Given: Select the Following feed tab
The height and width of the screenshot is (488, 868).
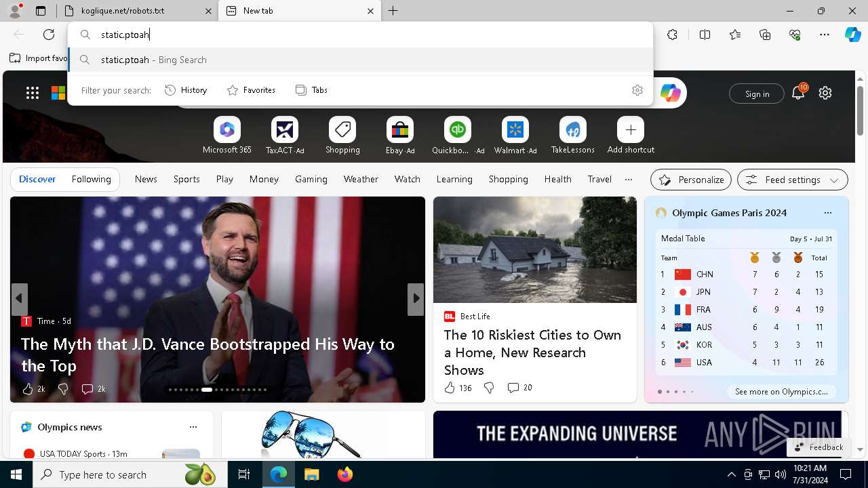Looking at the screenshot, I should [x=91, y=179].
